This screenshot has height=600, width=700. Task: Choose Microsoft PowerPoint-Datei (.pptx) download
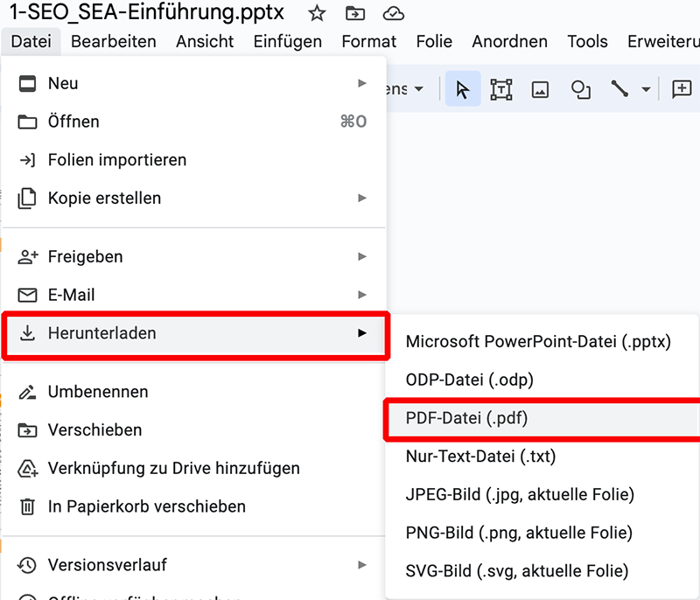point(538,342)
